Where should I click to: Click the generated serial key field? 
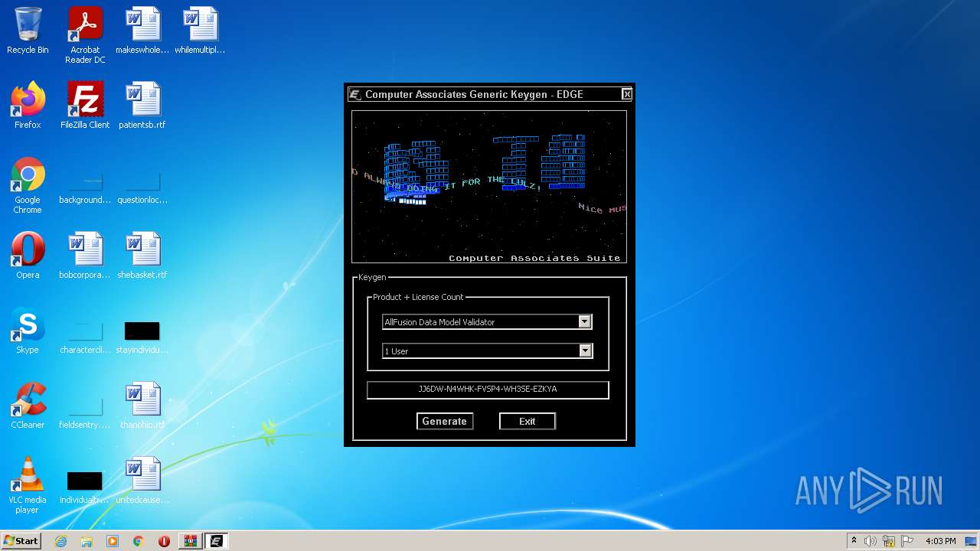[x=488, y=390]
